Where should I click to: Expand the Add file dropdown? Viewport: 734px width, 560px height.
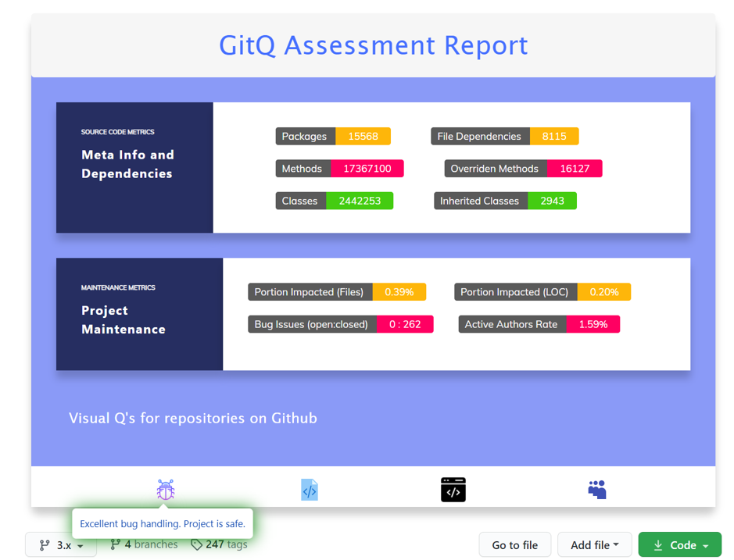(x=595, y=544)
